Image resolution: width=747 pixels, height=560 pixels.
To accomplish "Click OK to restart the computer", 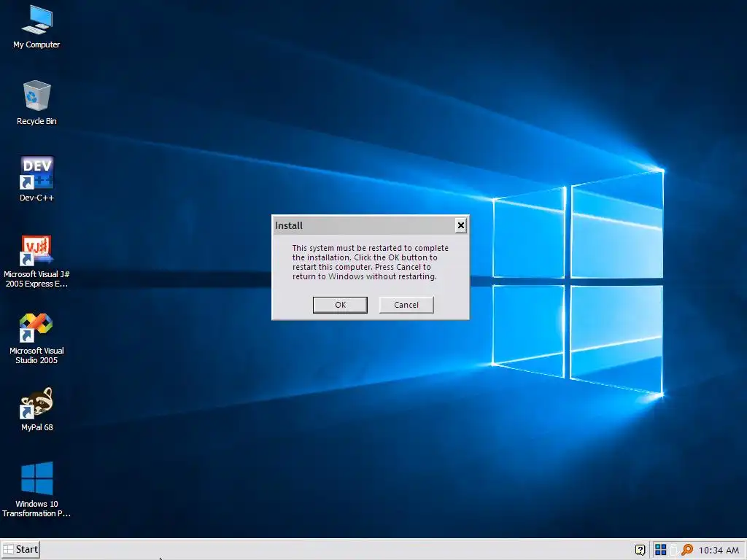I will click(x=340, y=305).
